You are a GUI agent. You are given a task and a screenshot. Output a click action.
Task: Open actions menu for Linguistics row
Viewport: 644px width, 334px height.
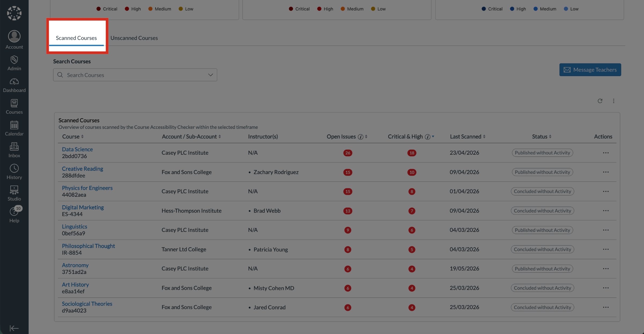(x=606, y=230)
